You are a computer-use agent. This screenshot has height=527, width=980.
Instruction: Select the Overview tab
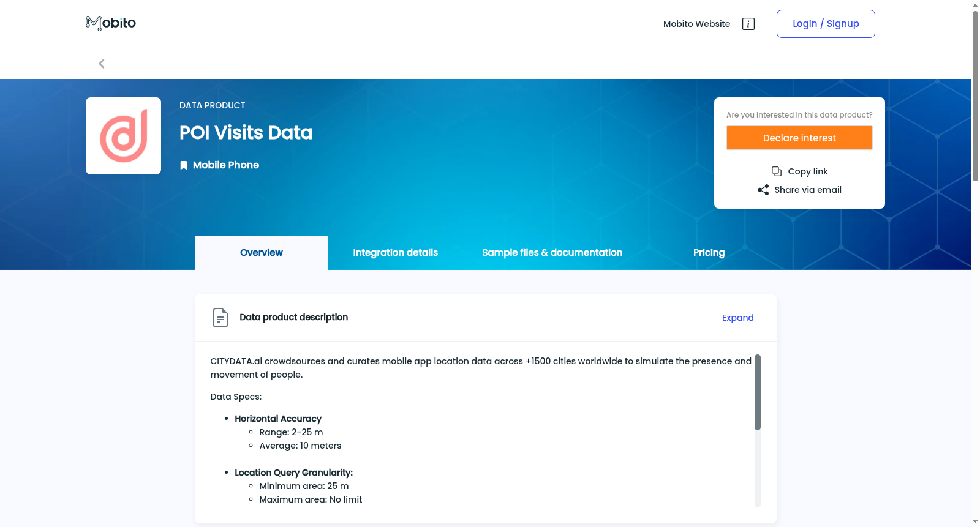pos(262,253)
